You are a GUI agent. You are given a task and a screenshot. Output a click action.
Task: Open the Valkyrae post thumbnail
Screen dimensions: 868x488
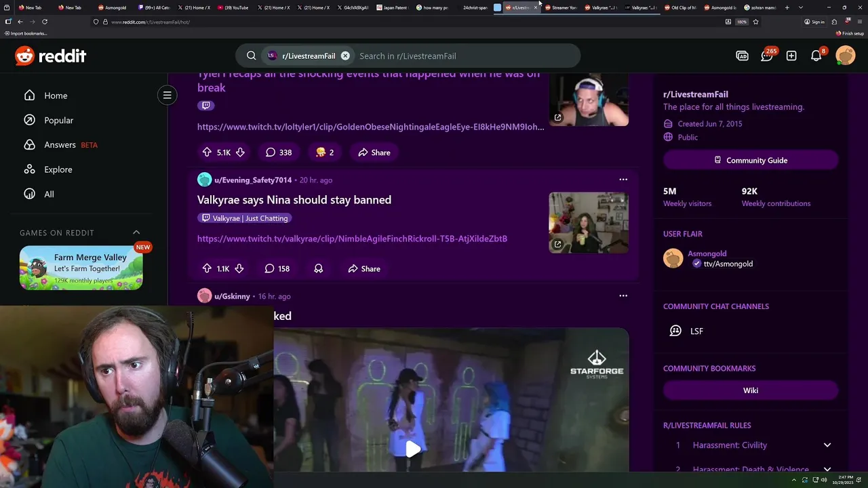coord(589,222)
